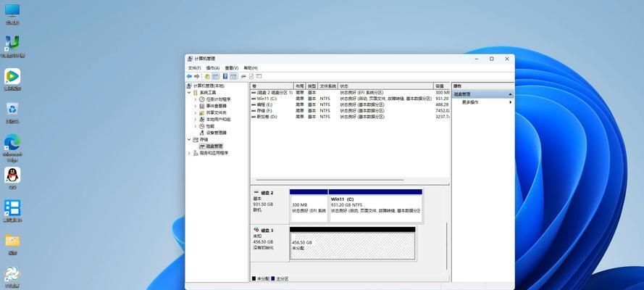Click the Forward arrow in the toolbar
Viewport: 644px width, 290px height.
pyautogui.click(x=197, y=76)
